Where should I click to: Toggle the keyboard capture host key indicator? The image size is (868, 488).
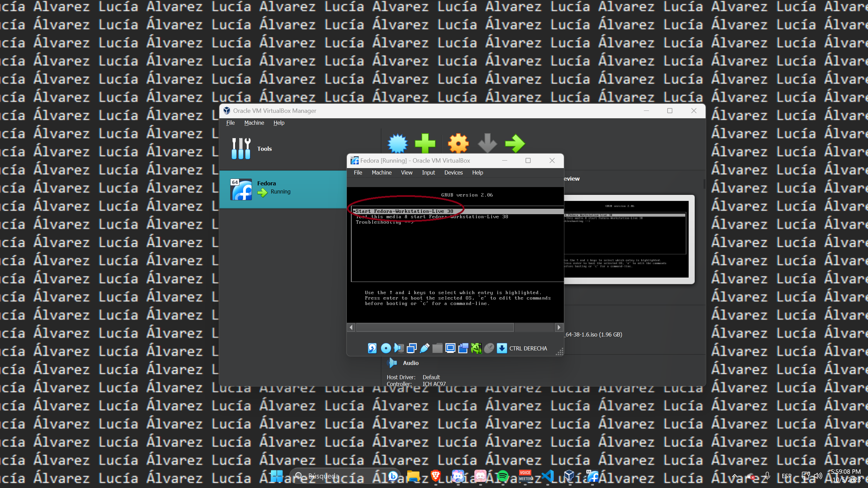coord(502,348)
